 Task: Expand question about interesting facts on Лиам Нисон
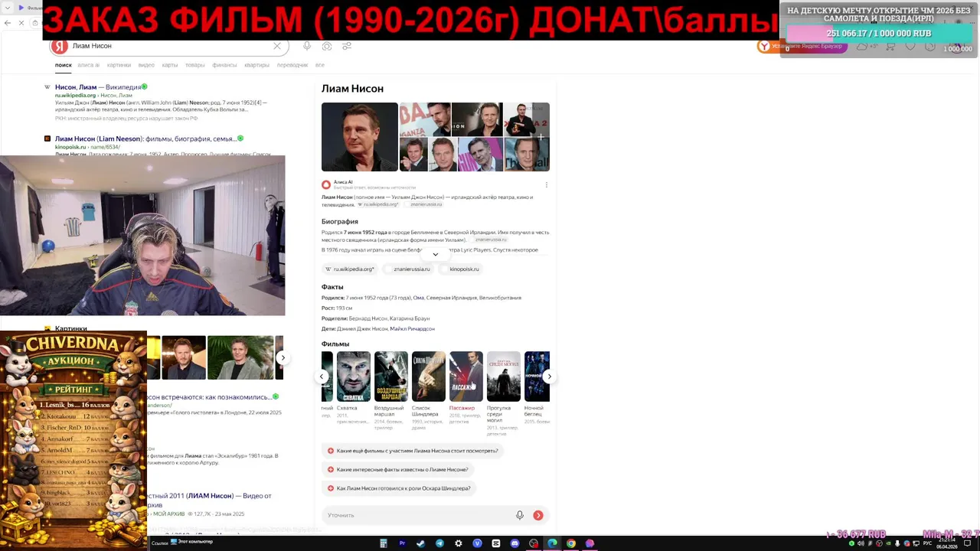pyautogui.click(x=397, y=469)
